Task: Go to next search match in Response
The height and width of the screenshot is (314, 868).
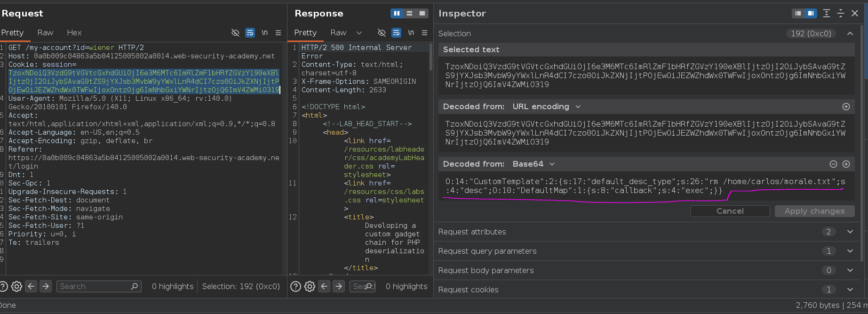Action: click(339, 286)
